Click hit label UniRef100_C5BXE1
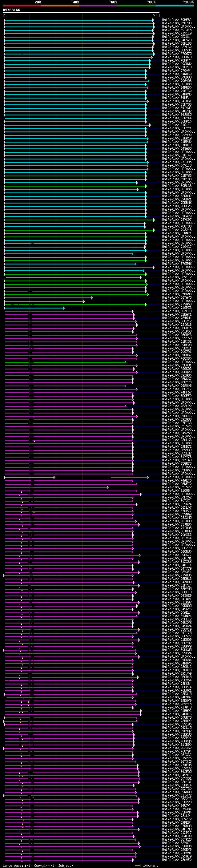The height and width of the screenshot is (868, 197). [176, 348]
